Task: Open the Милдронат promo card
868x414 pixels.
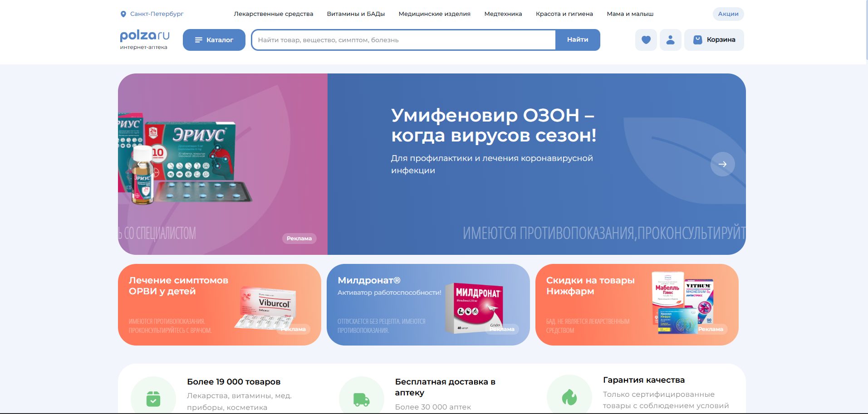Action: point(428,305)
